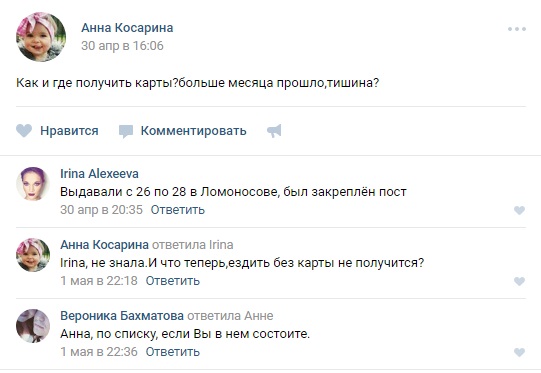Reply to Вероника Бахматова's comment
The height and width of the screenshot is (373, 541).
(x=173, y=352)
